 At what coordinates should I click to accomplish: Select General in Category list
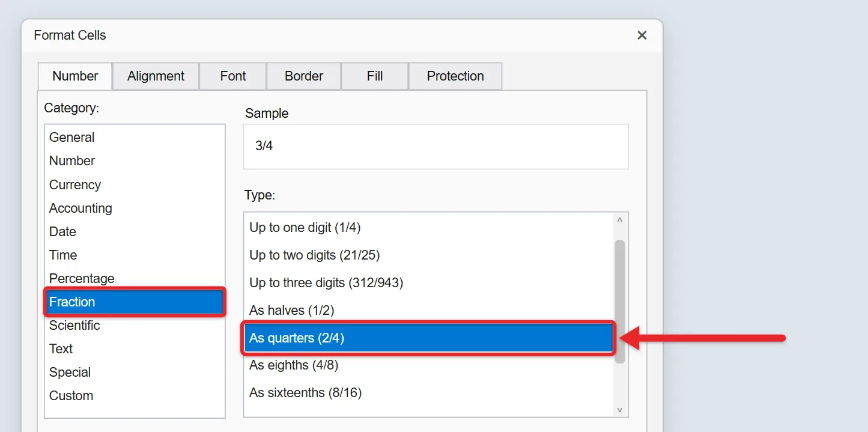(135, 138)
